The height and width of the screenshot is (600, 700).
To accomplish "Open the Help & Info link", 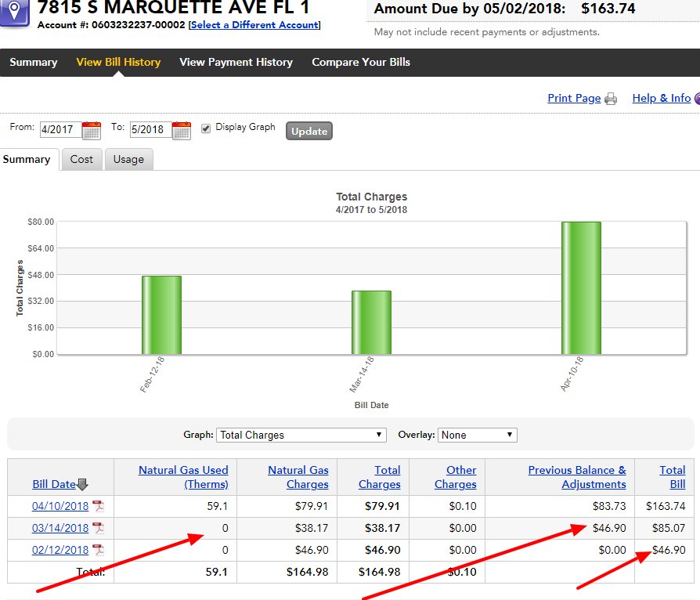I will point(661,98).
